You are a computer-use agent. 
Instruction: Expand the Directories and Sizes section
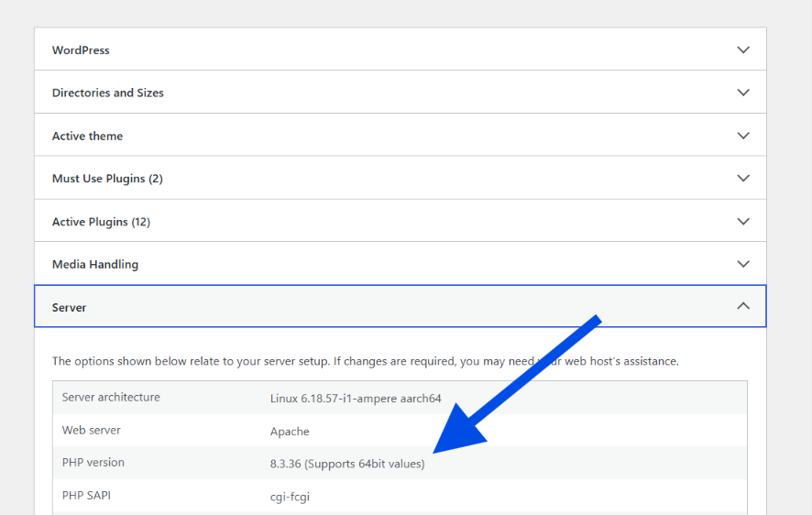point(400,93)
